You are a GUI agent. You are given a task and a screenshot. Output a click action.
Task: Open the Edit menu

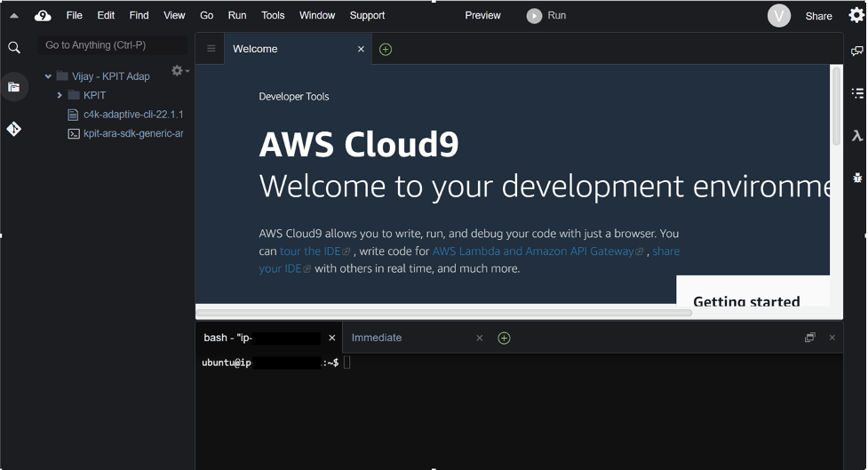[106, 15]
